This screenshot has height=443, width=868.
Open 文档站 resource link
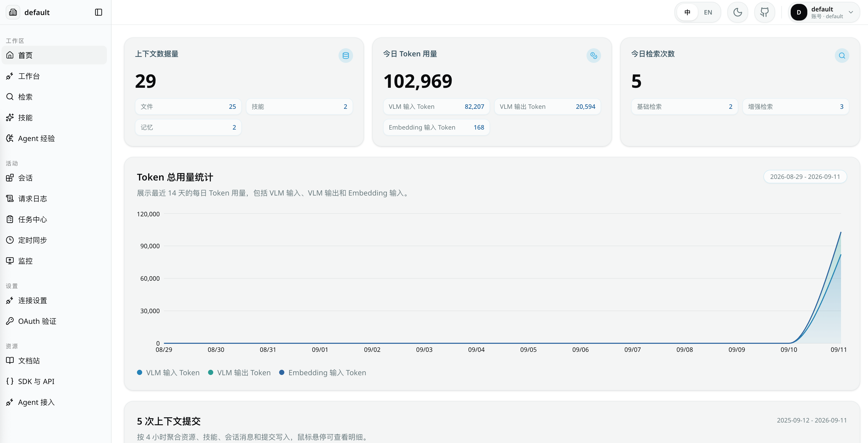(x=54, y=361)
